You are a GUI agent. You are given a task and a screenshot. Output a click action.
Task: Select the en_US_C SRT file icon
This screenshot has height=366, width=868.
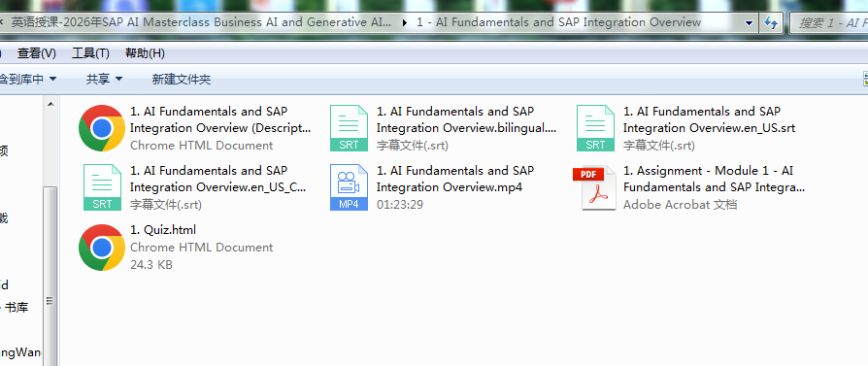102,187
